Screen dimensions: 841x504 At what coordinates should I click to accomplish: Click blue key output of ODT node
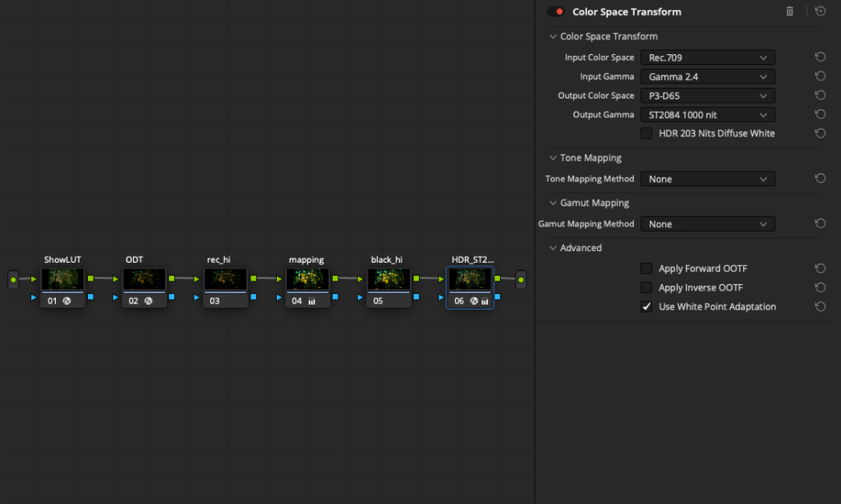(x=172, y=296)
